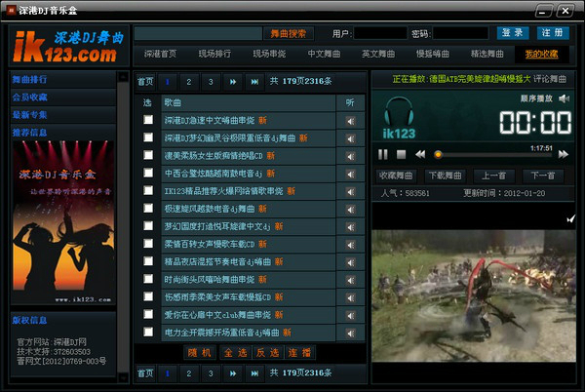Viewport: 585px width, 392px height.
Task: Go to page 2 in top pager
Action: [x=189, y=82]
